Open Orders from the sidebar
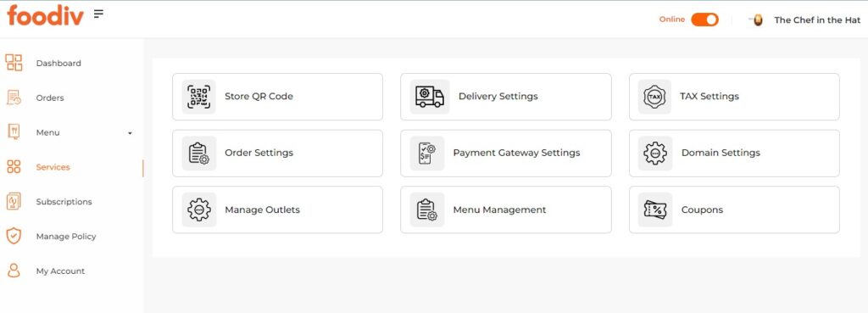This screenshot has width=868, height=313. (x=50, y=98)
